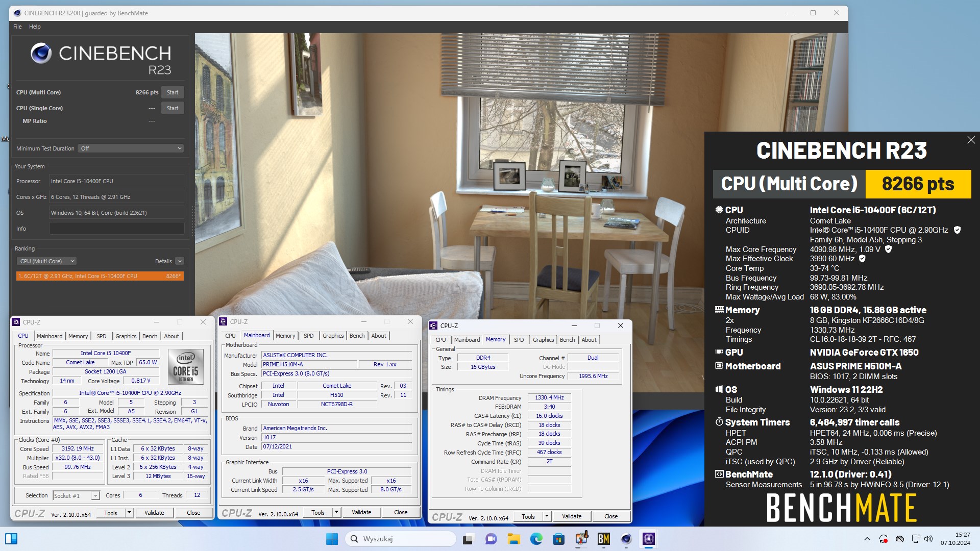980x551 pixels.
Task: Expand Tools dropdown arrow in left CPU-Z
Action: point(130,513)
